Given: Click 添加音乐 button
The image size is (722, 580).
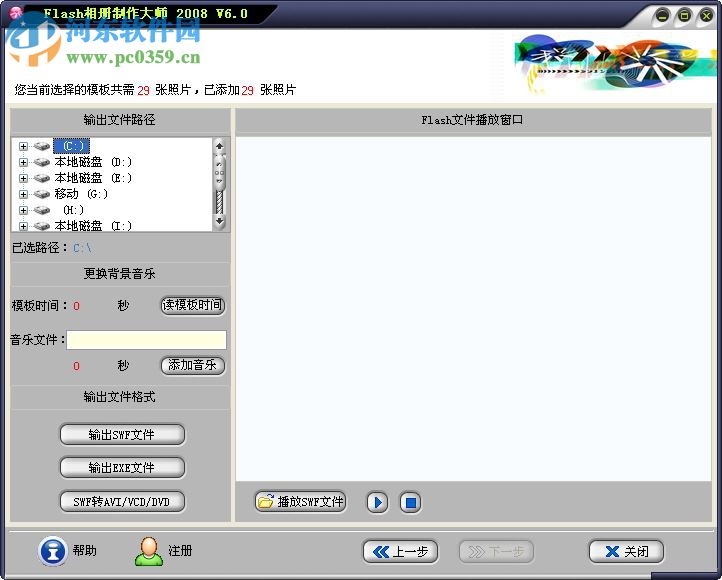Looking at the screenshot, I should [192, 365].
